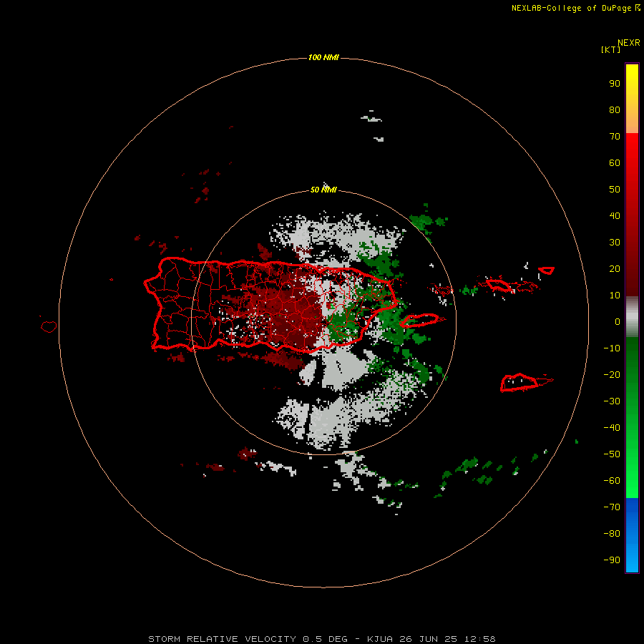Click the KJUA station identifier
The image size is (644, 644).
pyautogui.click(x=380, y=639)
